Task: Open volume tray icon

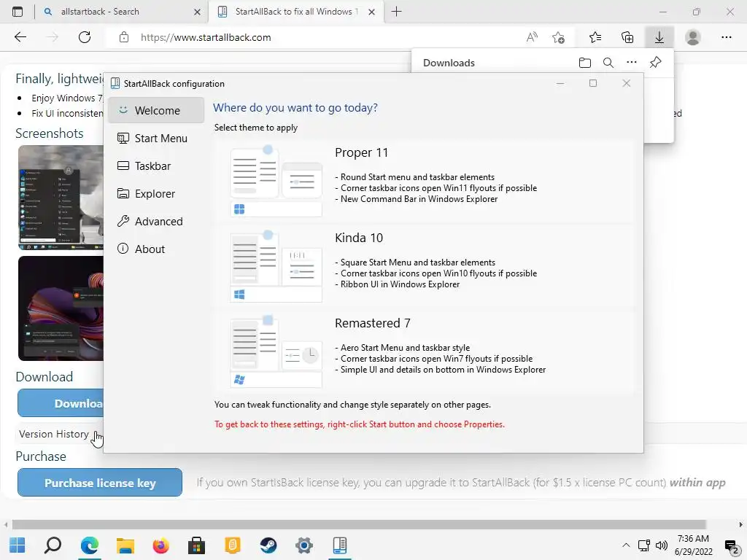Action: point(662,545)
